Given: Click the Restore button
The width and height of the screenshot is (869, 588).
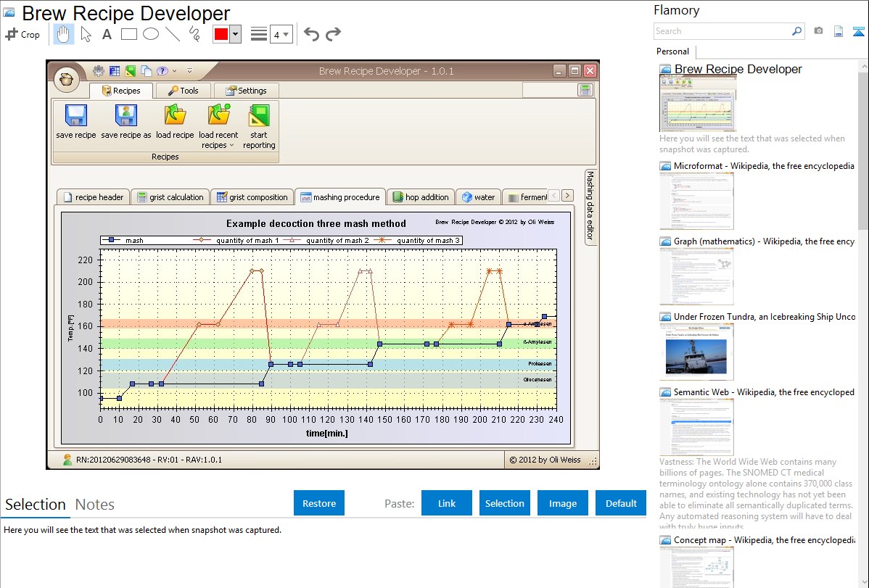Looking at the screenshot, I should (x=319, y=503).
